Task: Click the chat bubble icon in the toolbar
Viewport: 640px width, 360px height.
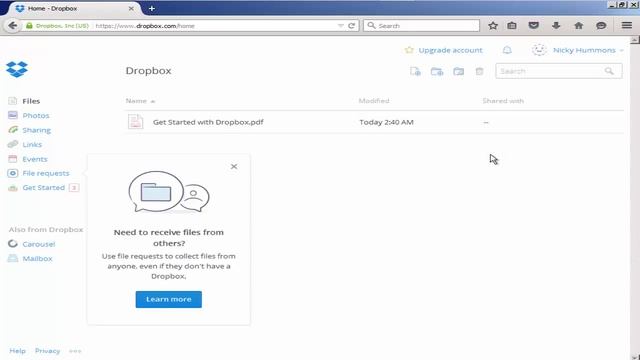Action: click(x=601, y=26)
